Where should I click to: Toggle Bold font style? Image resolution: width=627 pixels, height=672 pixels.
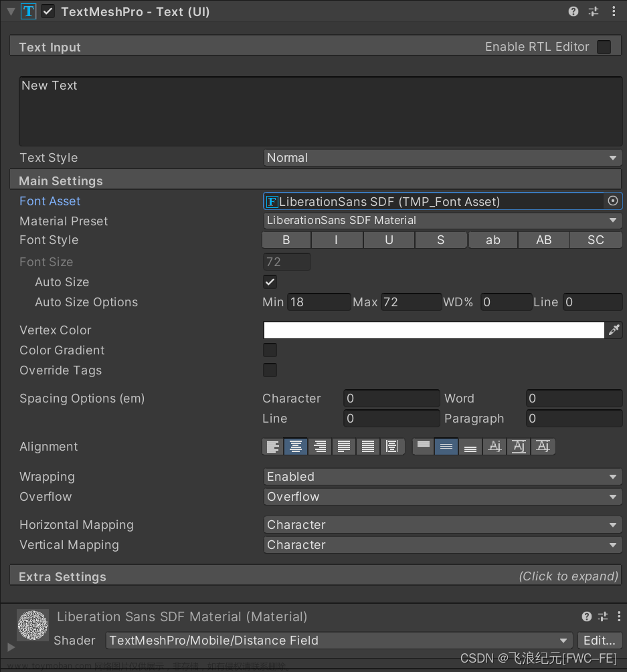pos(286,240)
